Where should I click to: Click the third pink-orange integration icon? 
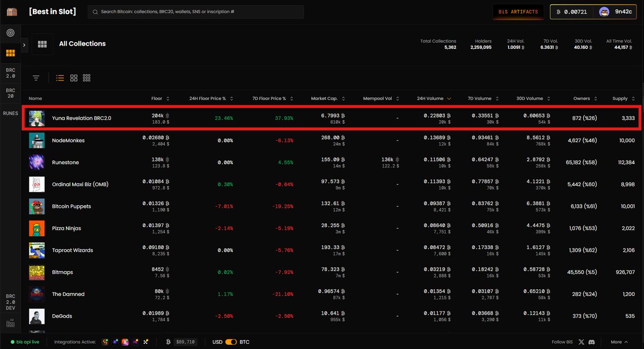125,342
